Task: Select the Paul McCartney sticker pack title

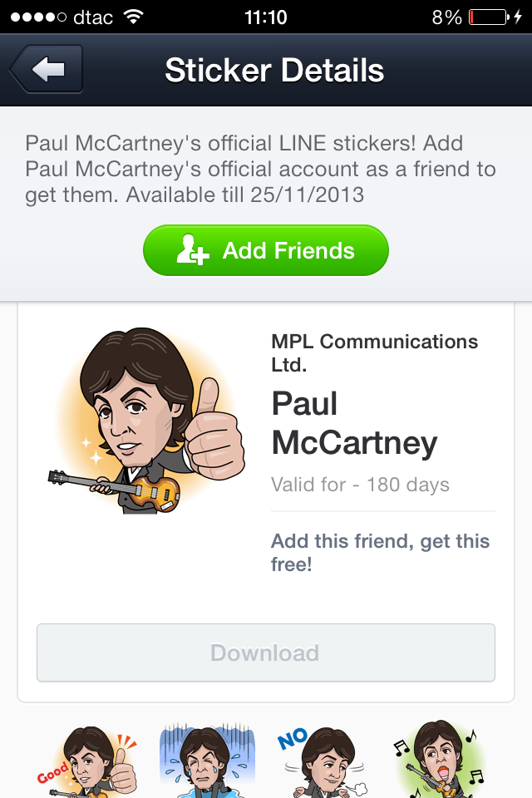Action: coord(353,423)
